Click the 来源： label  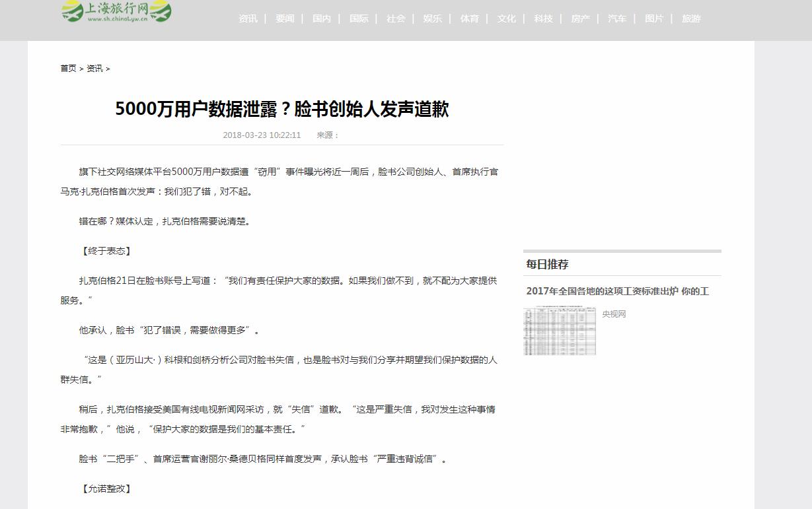[328, 135]
